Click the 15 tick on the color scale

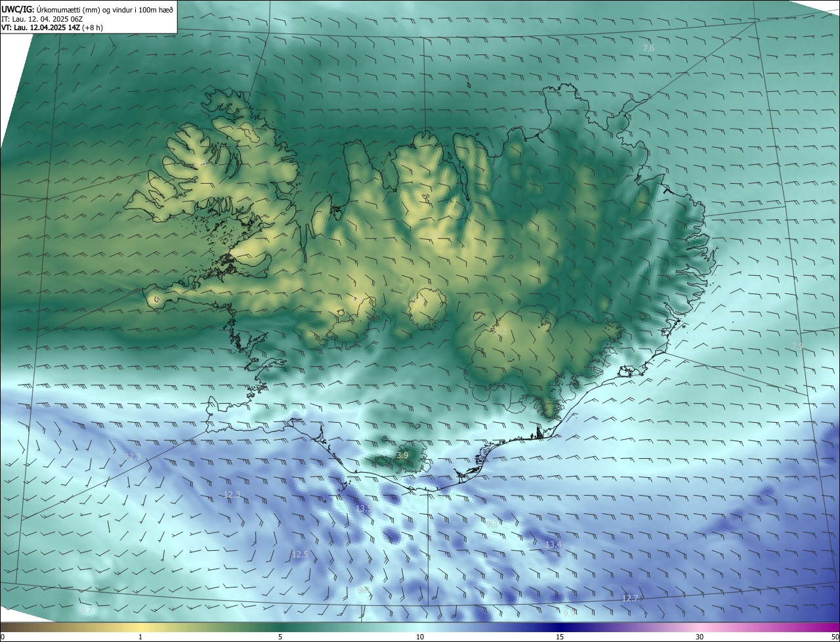[560, 637]
